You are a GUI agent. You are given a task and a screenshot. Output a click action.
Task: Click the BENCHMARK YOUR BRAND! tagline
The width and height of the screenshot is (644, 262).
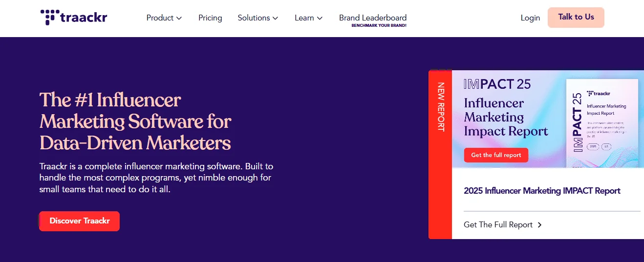click(x=379, y=25)
